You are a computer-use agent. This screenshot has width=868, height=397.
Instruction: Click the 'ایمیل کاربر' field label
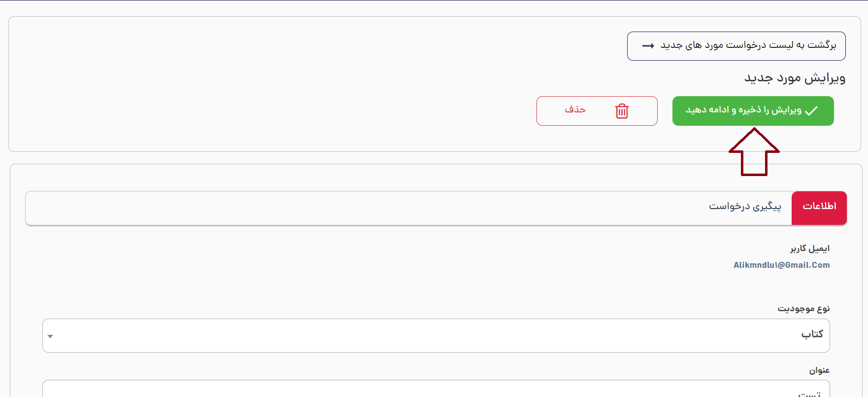point(810,249)
